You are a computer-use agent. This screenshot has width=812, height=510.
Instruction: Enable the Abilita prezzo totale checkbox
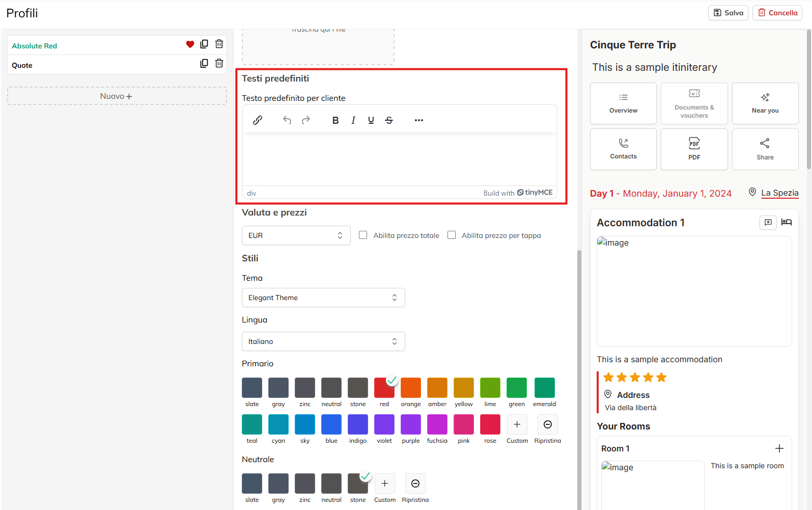pyautogui.click(x=363, y=235)
